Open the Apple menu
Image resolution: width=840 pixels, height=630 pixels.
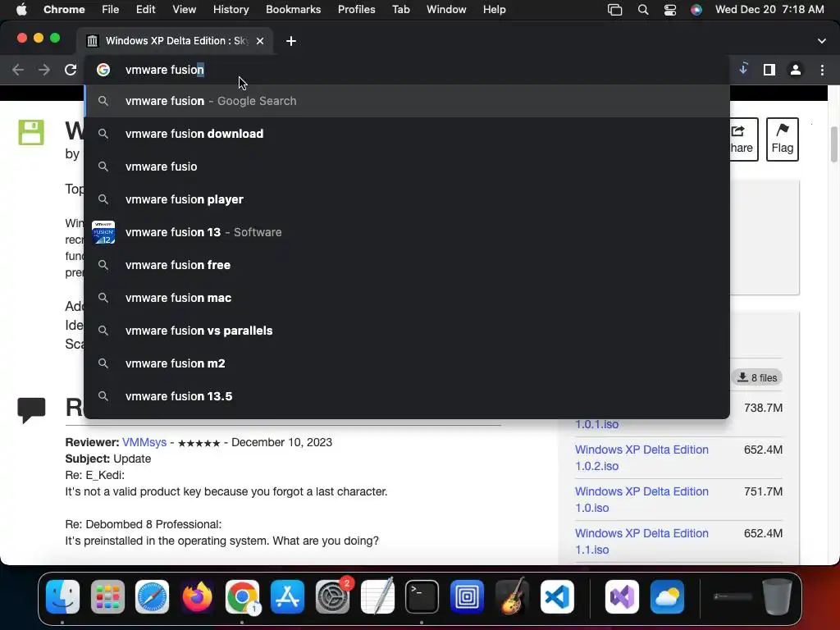21,9
